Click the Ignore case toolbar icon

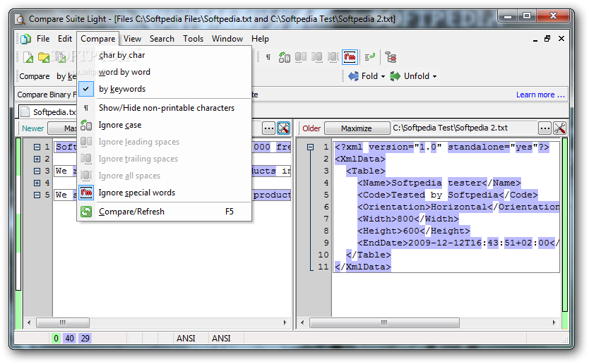[285, 57]
